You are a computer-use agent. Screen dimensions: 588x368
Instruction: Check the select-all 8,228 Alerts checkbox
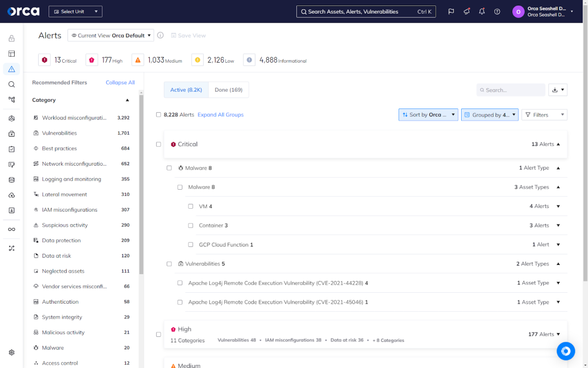[158, 114]
